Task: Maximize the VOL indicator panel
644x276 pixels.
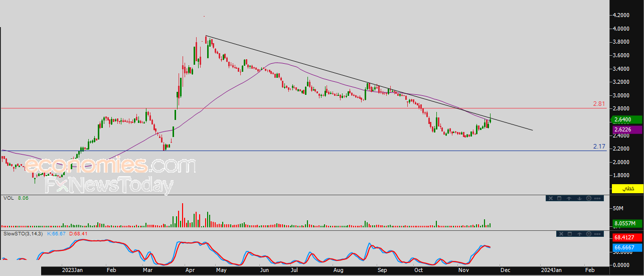Action: pyautogui.click(x=559, y=198)
